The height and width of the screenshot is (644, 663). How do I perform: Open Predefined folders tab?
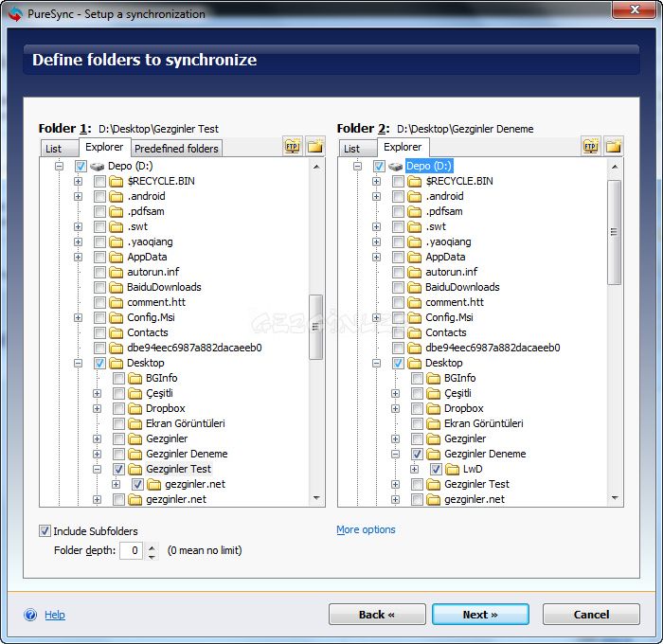coord(176,149)
